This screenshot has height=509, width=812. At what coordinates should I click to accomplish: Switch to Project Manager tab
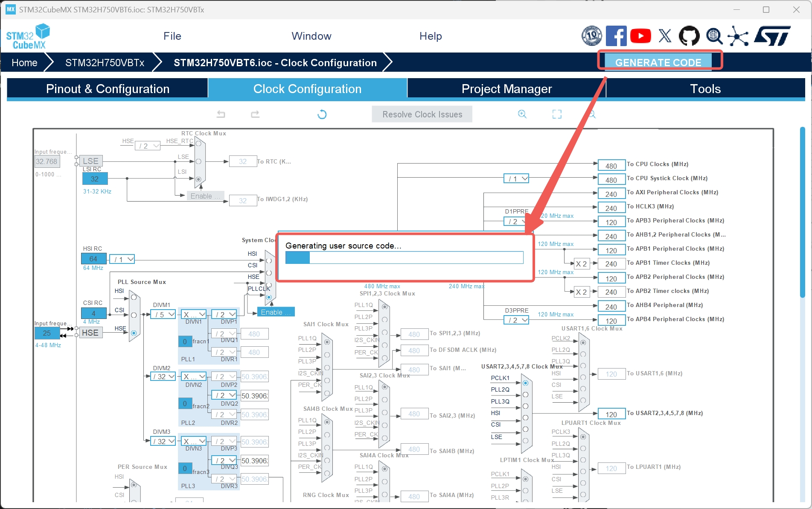pos(506,89)
